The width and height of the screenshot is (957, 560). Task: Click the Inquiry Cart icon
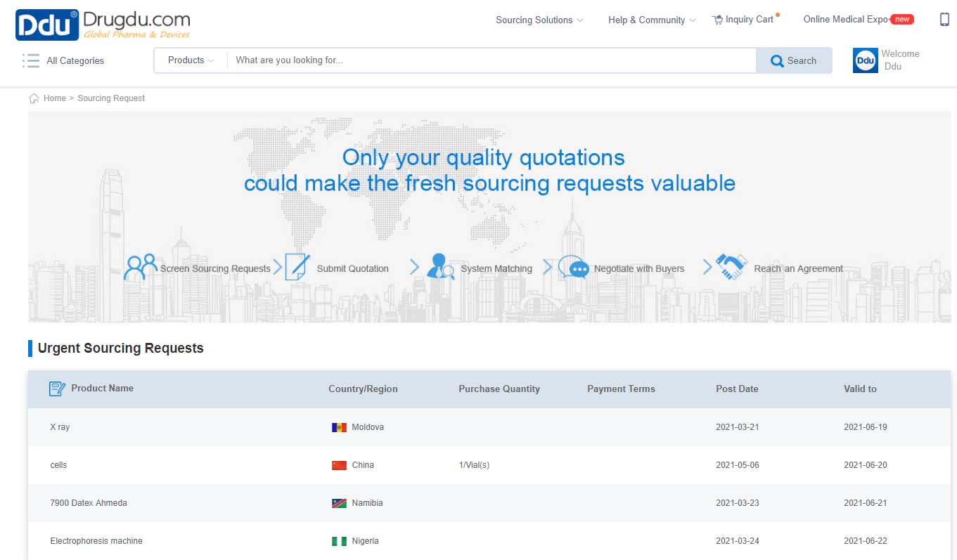tap(717, 20)
